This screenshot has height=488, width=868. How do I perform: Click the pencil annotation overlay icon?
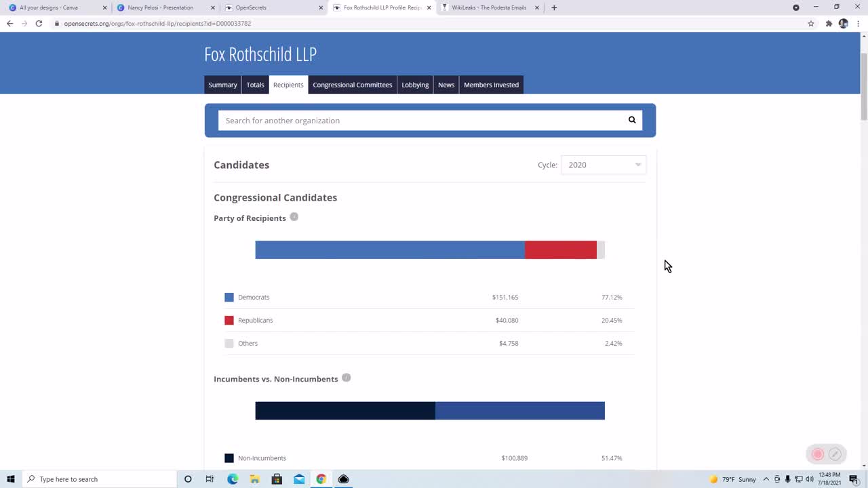835,454
